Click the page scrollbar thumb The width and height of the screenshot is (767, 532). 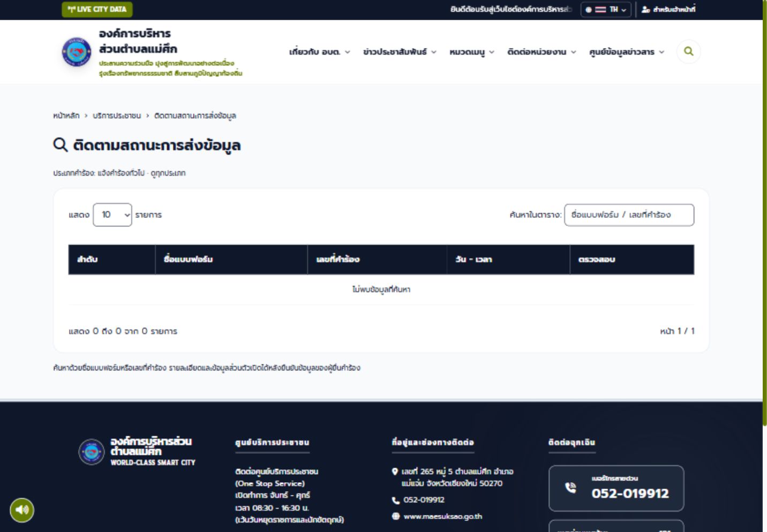(765, 214)
